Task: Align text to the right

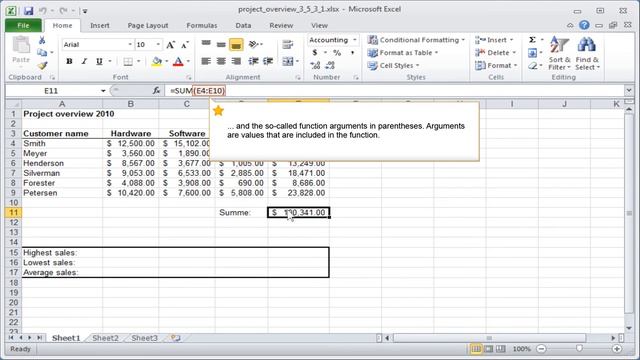Action: (x=236, y=61)
